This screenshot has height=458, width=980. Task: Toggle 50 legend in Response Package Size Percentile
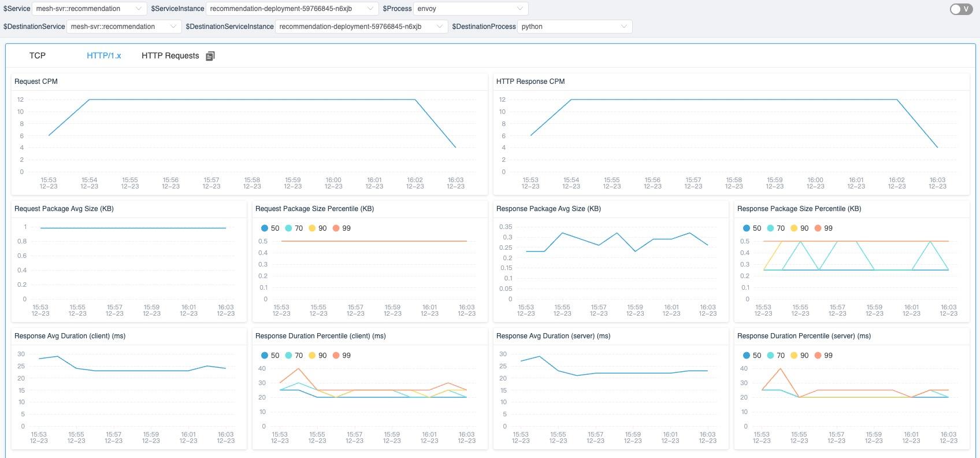(752, 228)
